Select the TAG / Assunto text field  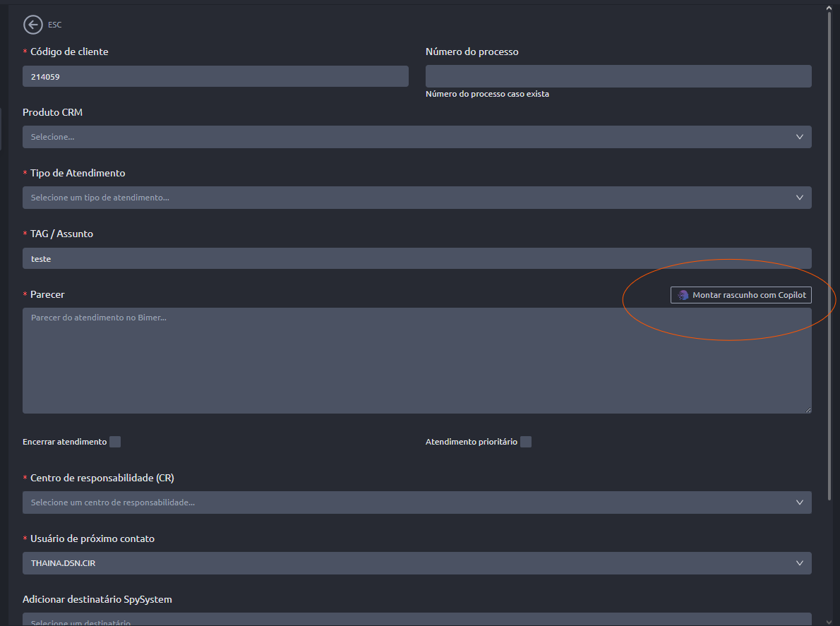[416, 258]
